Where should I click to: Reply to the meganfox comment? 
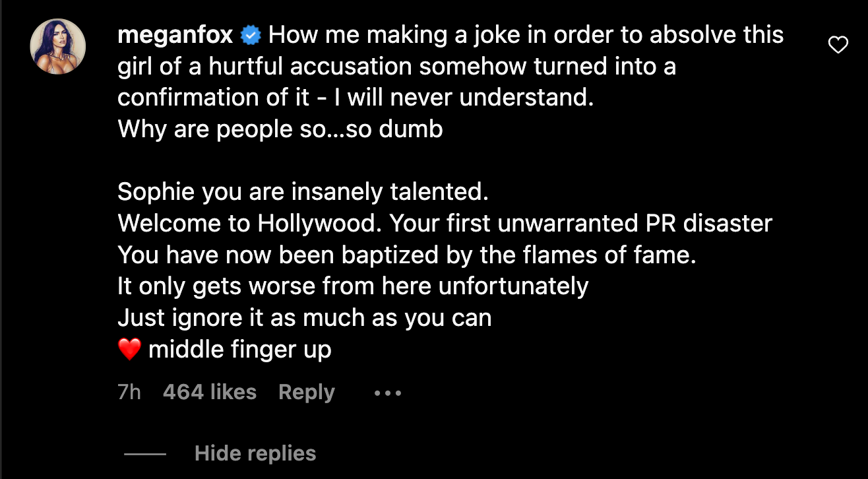coord(307,392)
